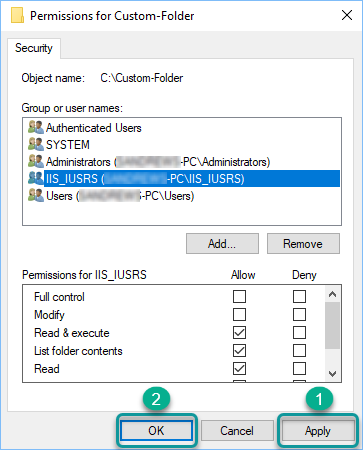Deny List folder contents permission
The height and width of the screenshot is (450, 363).
(299, 350)
